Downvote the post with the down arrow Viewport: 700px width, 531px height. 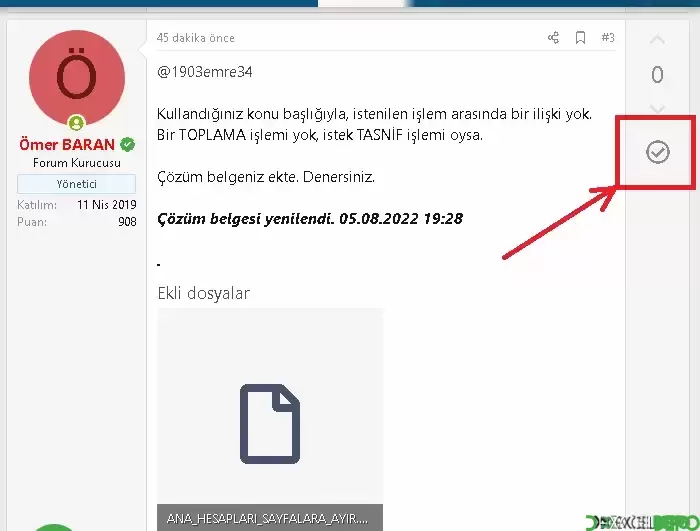657,109
